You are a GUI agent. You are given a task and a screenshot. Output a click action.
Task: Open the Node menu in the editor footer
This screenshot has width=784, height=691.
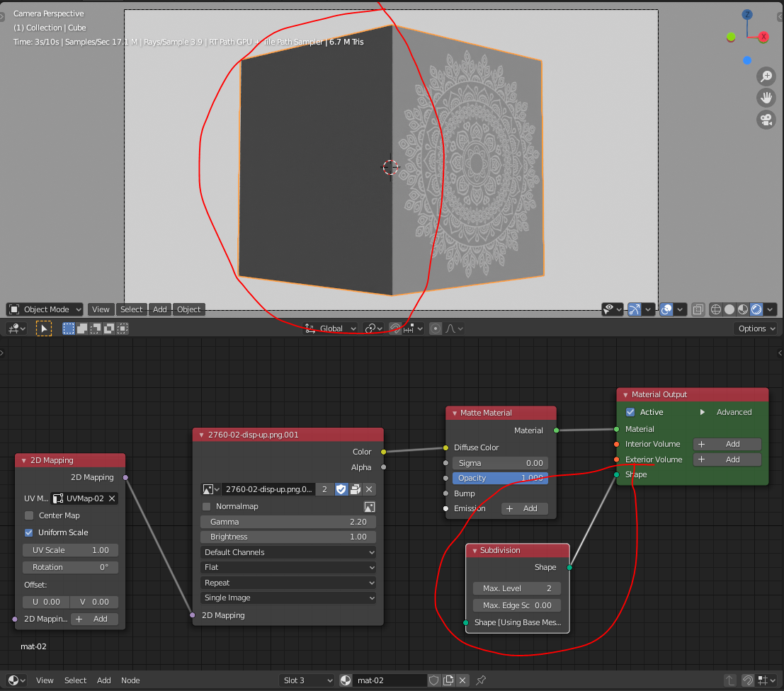[x=130, y=680]
